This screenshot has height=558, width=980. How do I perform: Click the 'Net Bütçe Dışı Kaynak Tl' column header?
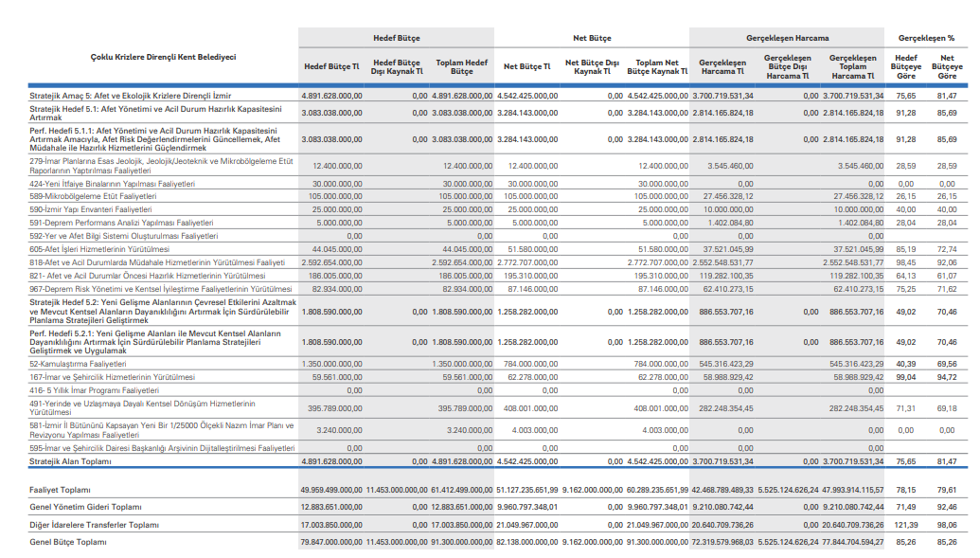[x=592, y=67]
